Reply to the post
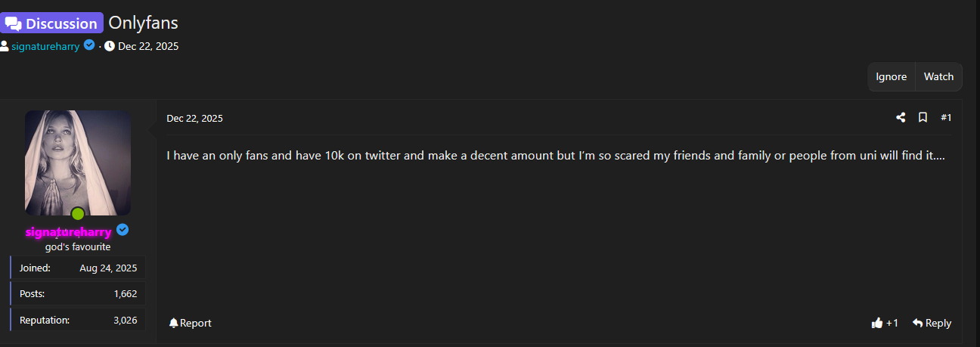 click(x=932, y=323)
